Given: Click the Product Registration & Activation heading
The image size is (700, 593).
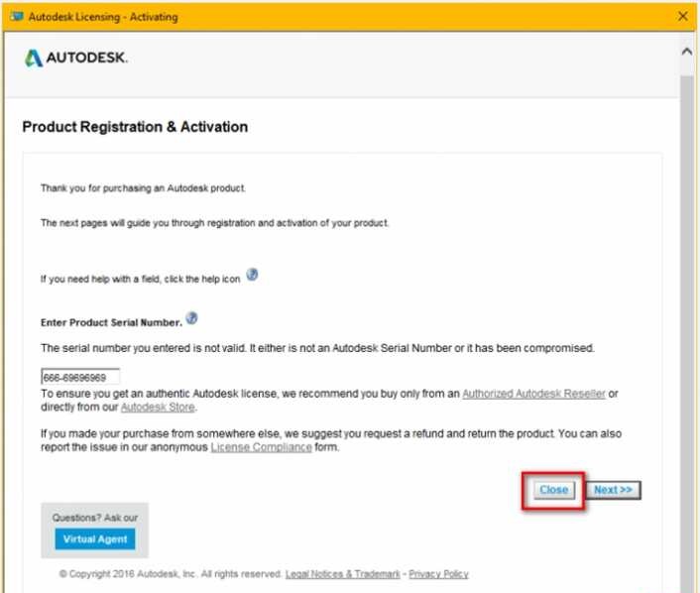Looking at the screenshot, I should click(135, 127).
